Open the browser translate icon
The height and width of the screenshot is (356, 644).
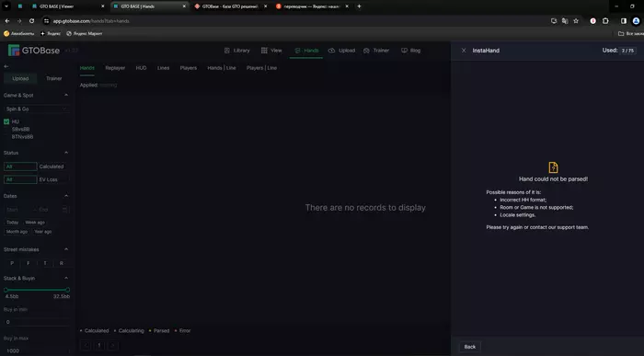tap(565, 21)
